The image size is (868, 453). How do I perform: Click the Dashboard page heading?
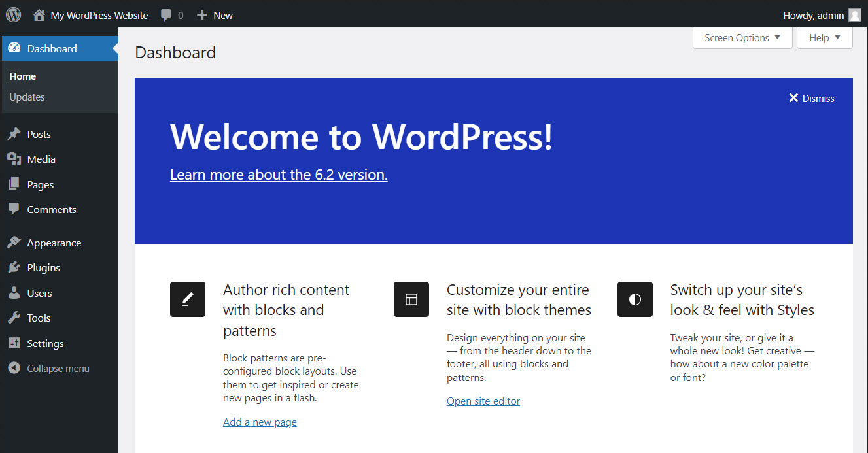(175, 52)
